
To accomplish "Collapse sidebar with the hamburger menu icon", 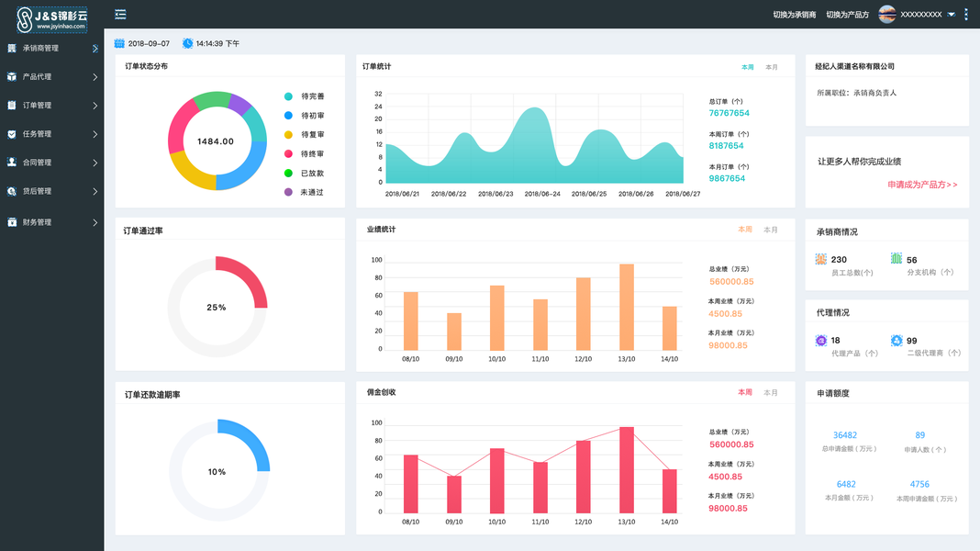I will point(120,15).
